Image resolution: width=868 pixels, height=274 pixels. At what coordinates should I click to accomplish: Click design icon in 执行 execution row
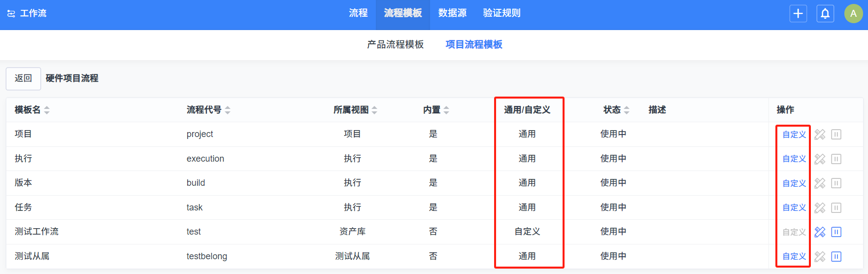pos(820,159)
